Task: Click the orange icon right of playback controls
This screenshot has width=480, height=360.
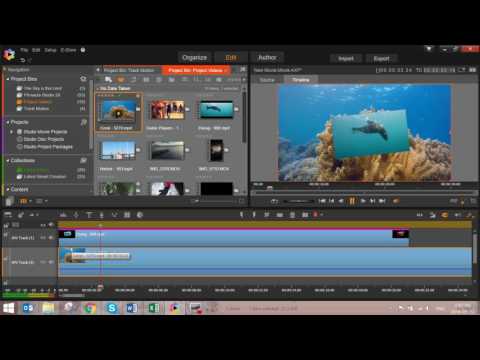Action: (x=396, y=201)
